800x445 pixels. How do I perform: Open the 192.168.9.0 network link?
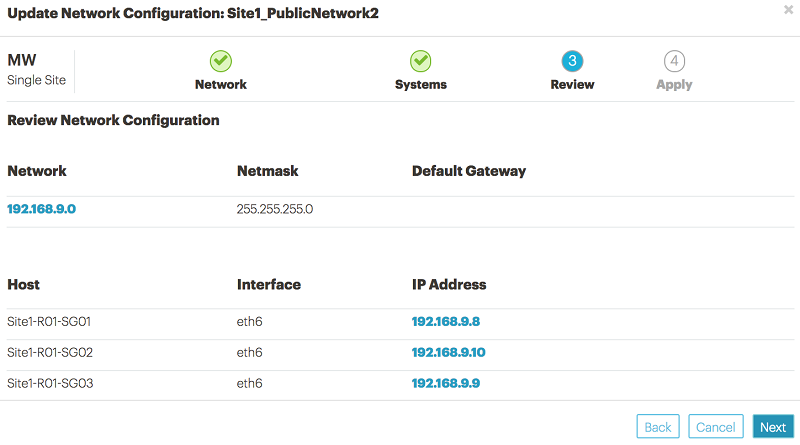(x=42, y=210)
